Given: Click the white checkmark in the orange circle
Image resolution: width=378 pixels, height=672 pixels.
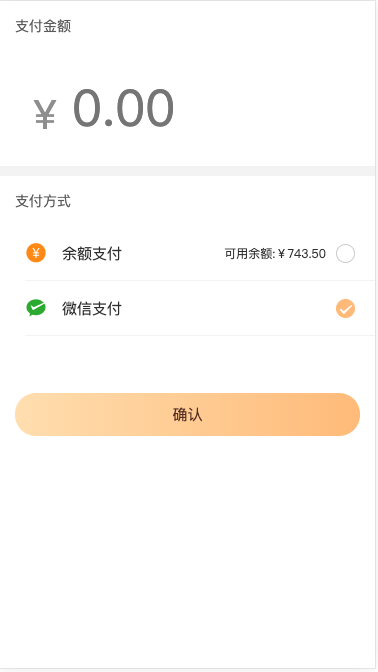Looking at the screenshot, I should click(x=345, y=309).
